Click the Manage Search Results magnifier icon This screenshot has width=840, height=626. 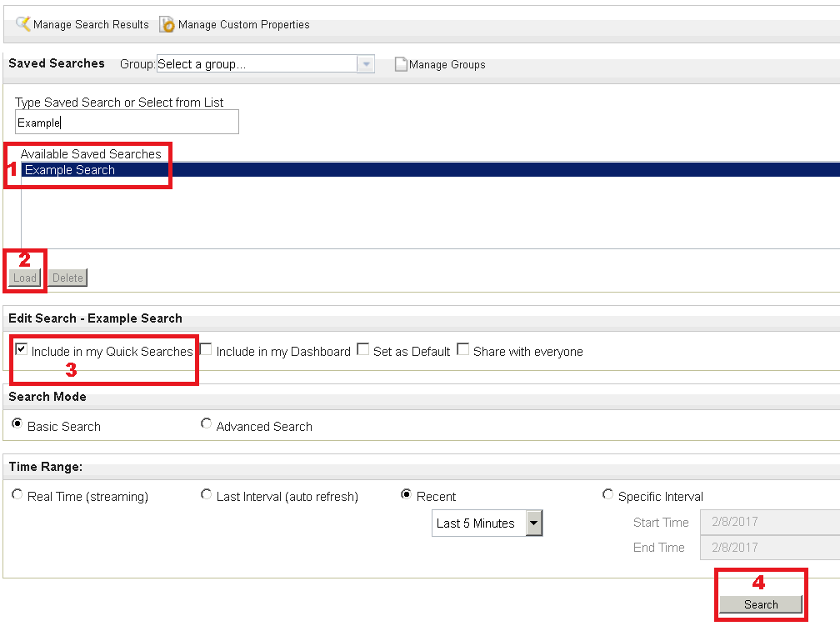click(23, 23)
